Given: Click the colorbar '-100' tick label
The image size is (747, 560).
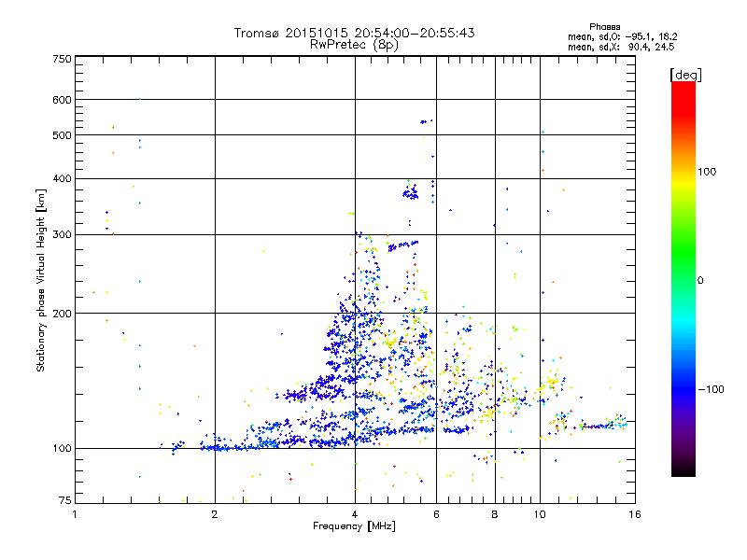Looking at the screenshot, I should (x=711, y=389).
